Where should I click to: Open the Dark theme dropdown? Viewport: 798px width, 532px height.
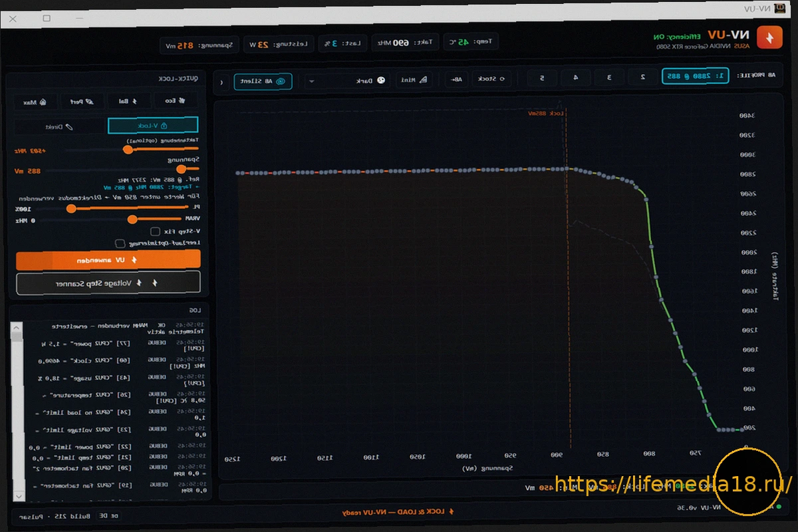pyautogui.click(x=346, y=80)
